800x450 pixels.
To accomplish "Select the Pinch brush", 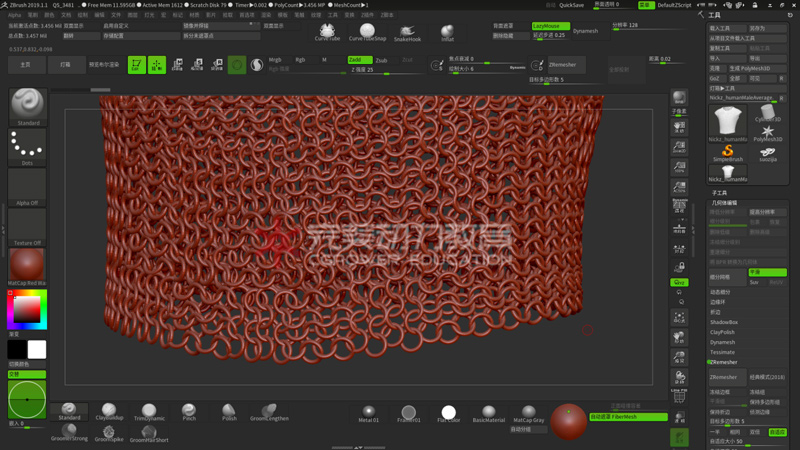I will pos(189,411).
